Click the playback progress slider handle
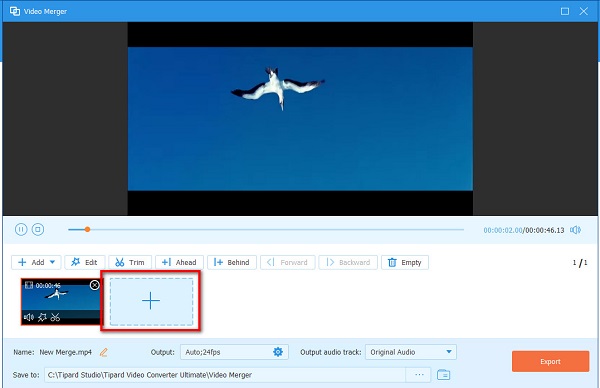Image resolution: width=600 pixels, height=388 pixels. 87,230
